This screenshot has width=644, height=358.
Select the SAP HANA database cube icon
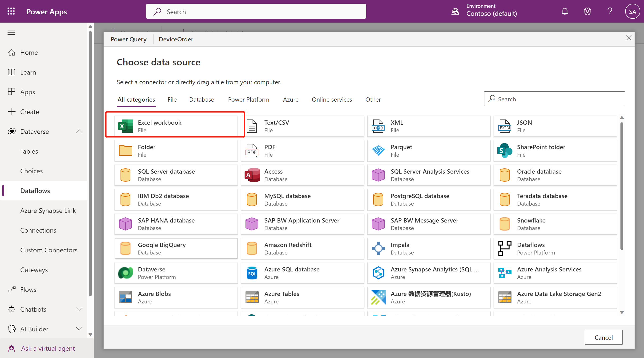click(x=125, y=224)
